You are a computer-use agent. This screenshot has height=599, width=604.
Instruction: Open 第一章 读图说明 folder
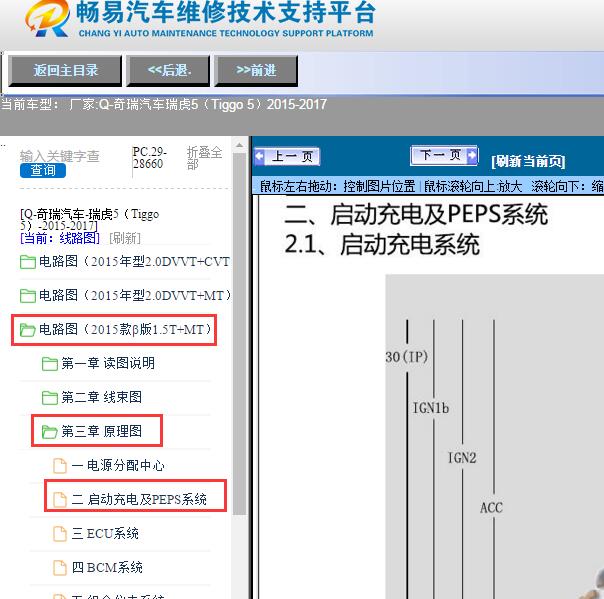pos(98,363)
